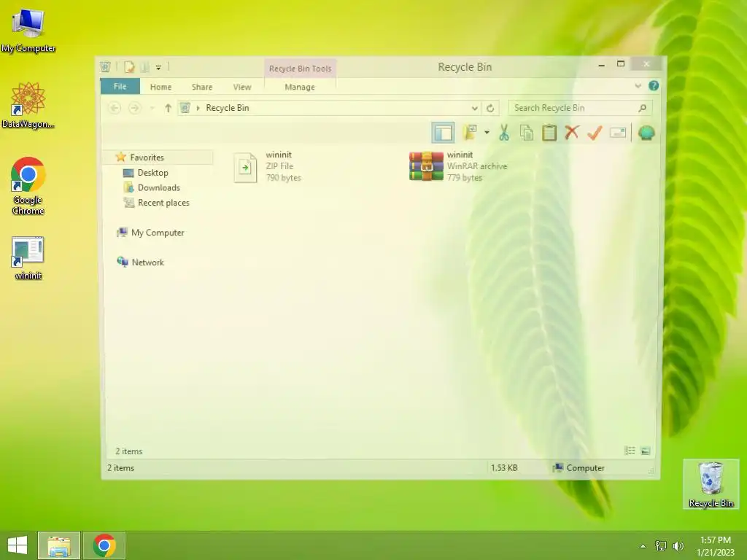Select the wininit WinRAR archive item
This screenshot has height=560, width=747.
(458, 166)
